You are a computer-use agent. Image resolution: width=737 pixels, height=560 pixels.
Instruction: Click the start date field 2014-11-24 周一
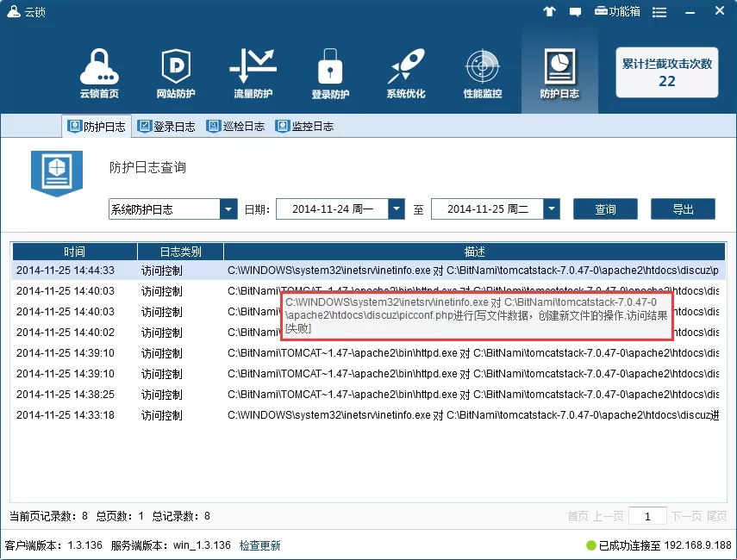(x=333, y=209)
